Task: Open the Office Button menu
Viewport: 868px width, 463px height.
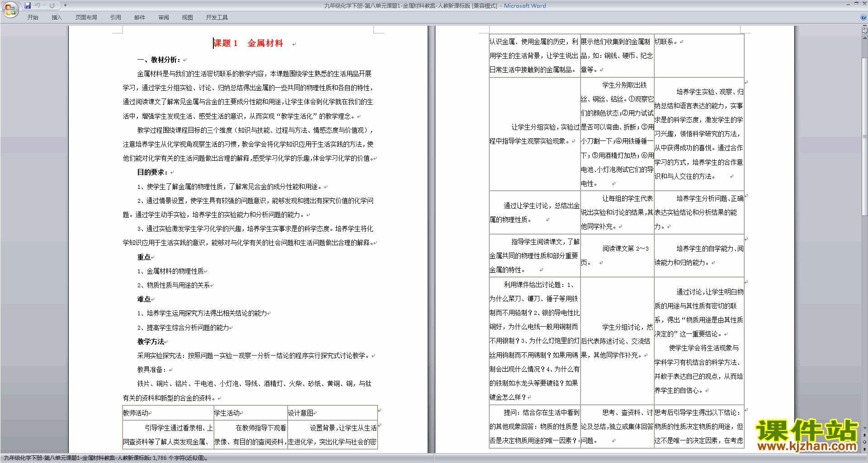Action: 10,9
